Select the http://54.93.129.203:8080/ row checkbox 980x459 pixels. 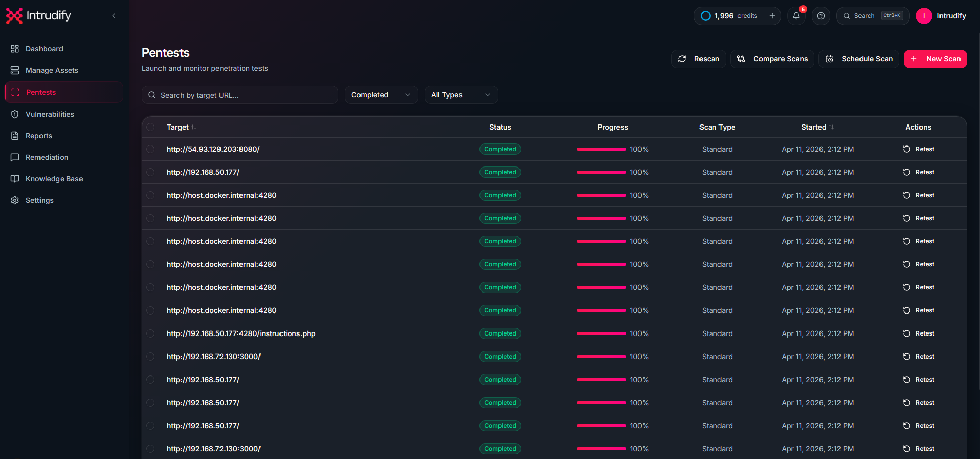[150, 149]
